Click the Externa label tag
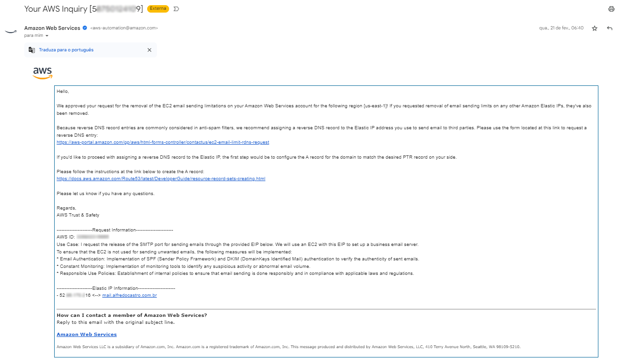Image resolution: width=618 pixels, height=364 pixels. pos(158,9)
